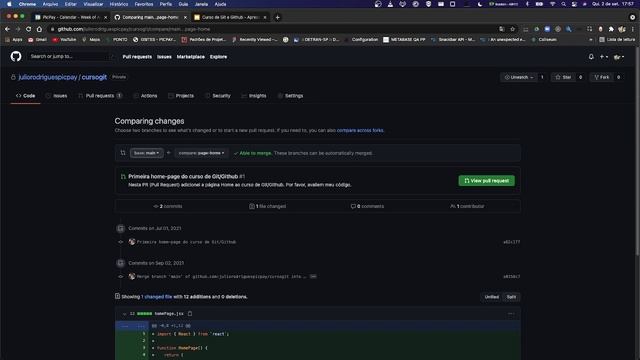Screen dimensions: 640x360
Task: Open the repository Settings tab
Action: (290, 96)
